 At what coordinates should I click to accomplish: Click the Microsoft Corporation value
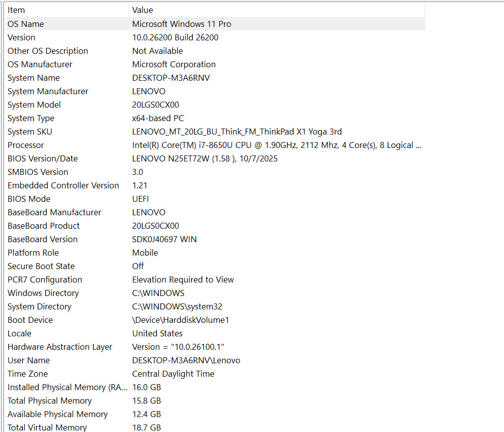point(174,65)
